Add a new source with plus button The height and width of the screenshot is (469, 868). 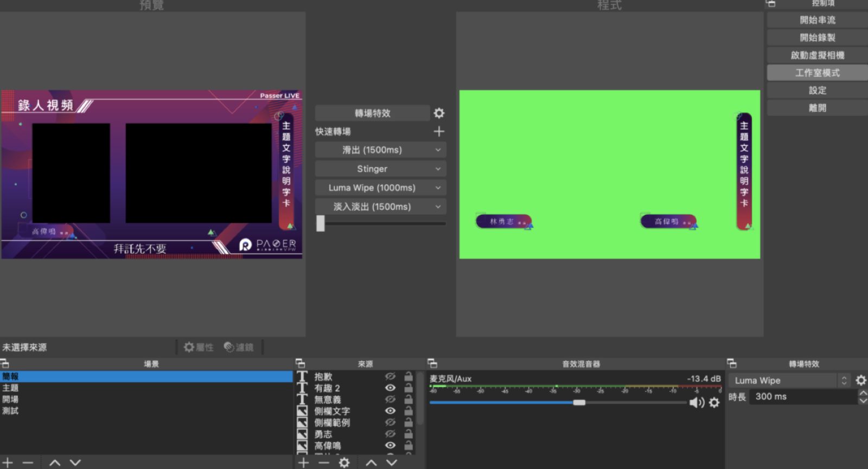pos(303,462)
